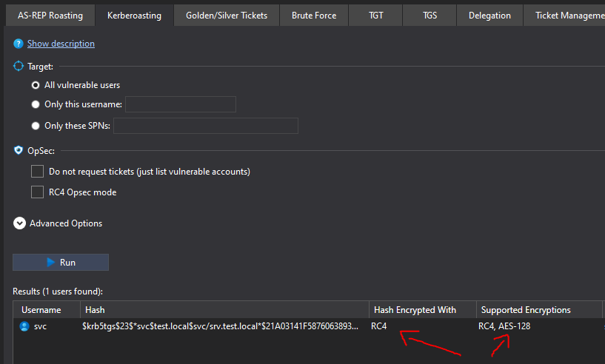This screenshot has width=605, height=364.
Task: Click into the SPNs text input field
Action: pos(205,126)
